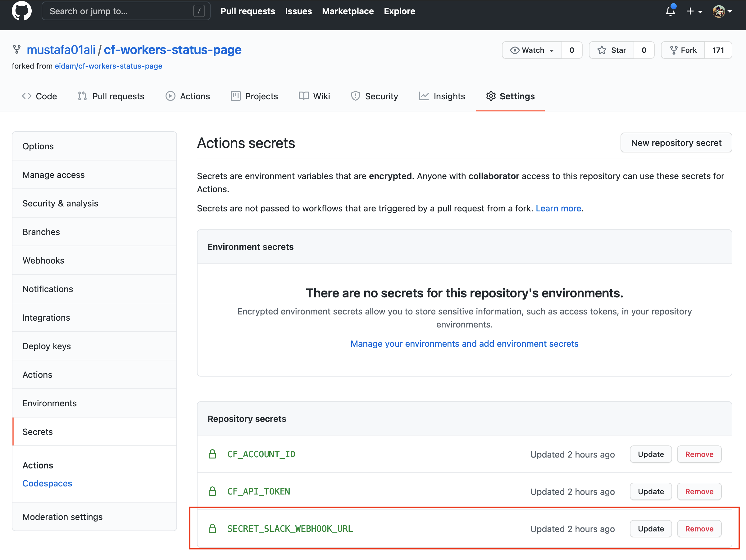Switch to the Insights tab

pos(442,97)
